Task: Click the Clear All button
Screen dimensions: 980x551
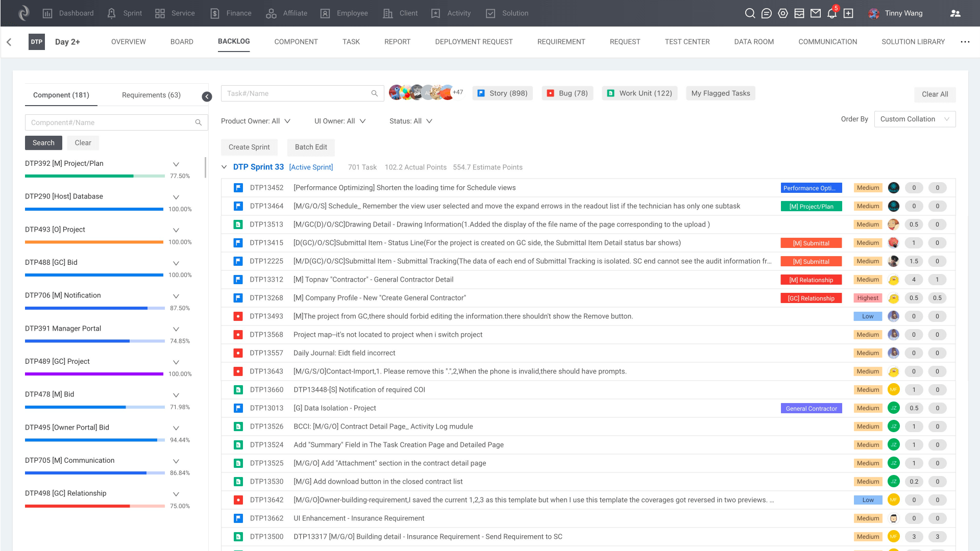Action: point(935,94)
